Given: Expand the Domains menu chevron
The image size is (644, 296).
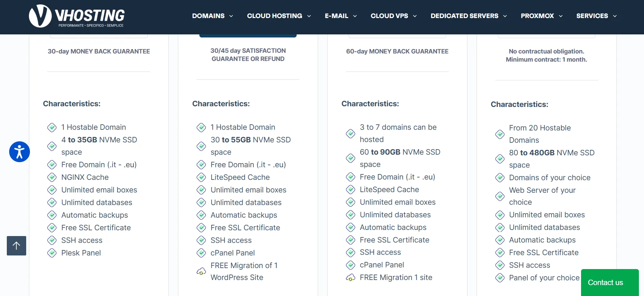Looking at the screenshot, I should click(x=231, y=16).
